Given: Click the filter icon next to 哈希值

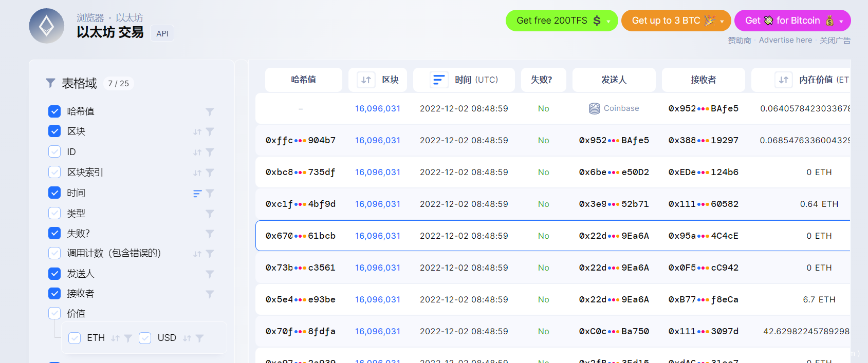Looking at the screenshot, I should click(x=210, y=111).
